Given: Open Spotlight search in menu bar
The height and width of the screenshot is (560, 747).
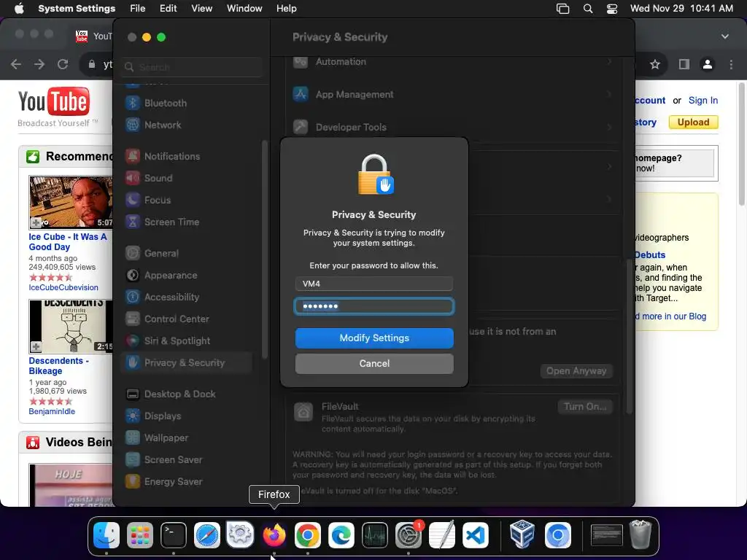Looking at the screenshot, I should (588, 9).
